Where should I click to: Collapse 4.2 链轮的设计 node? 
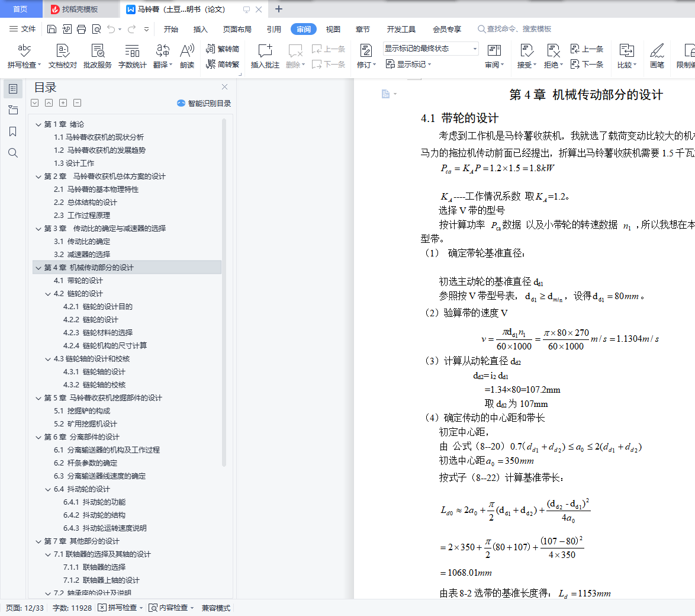[49, 294]
